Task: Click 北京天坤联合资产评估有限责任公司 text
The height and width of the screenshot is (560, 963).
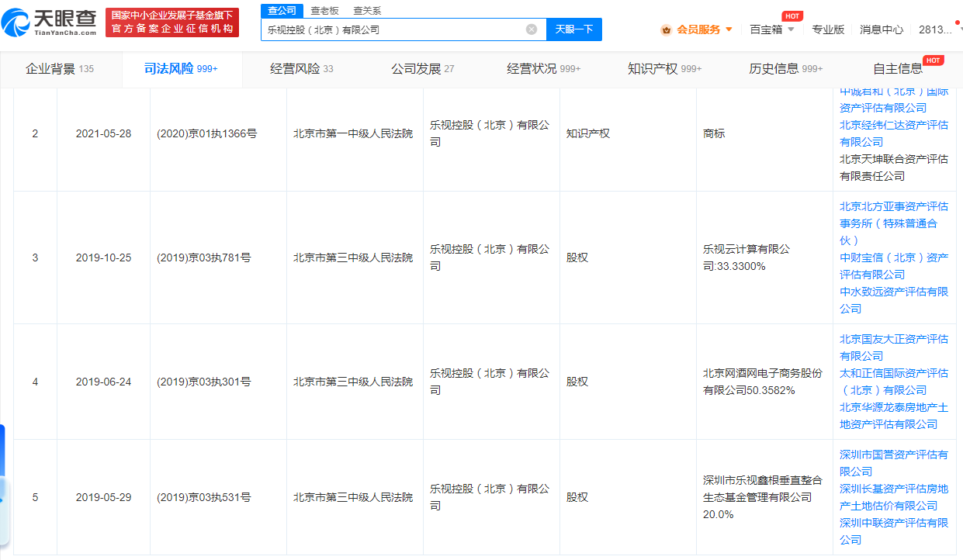Action: point(894,168)
